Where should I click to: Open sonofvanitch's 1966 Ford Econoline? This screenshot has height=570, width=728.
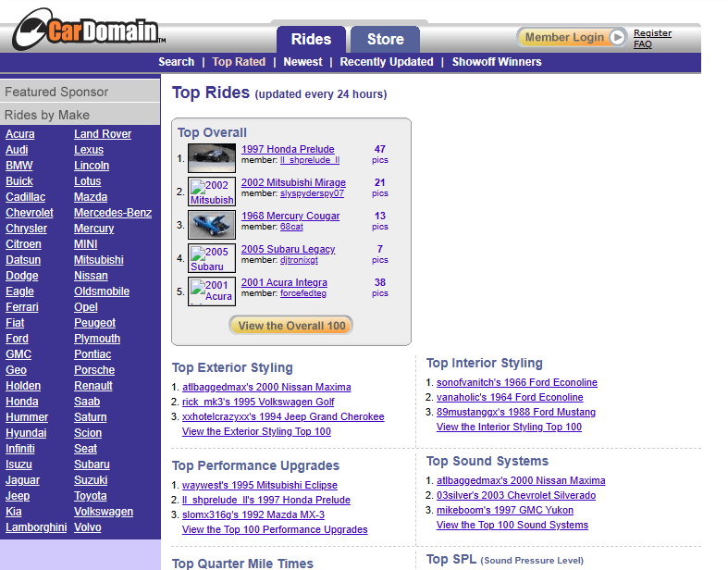click(x=516, y=383)
